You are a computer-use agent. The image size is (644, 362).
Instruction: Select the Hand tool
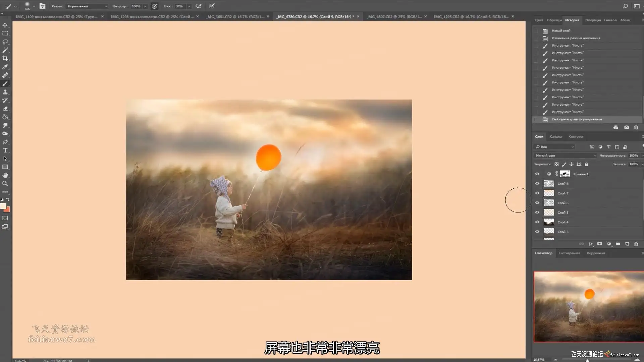tap(5, 175)
